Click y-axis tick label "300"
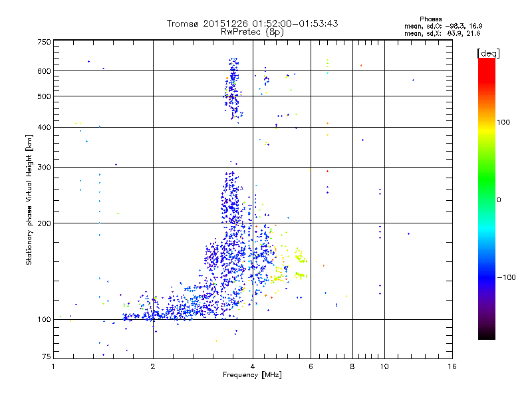Image resolution: width=532 pixels, height=399 pixels. (x=44, y=167)
